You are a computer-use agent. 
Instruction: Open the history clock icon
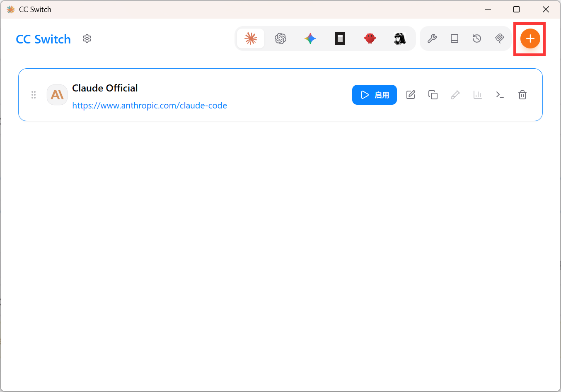coord(477,38)
